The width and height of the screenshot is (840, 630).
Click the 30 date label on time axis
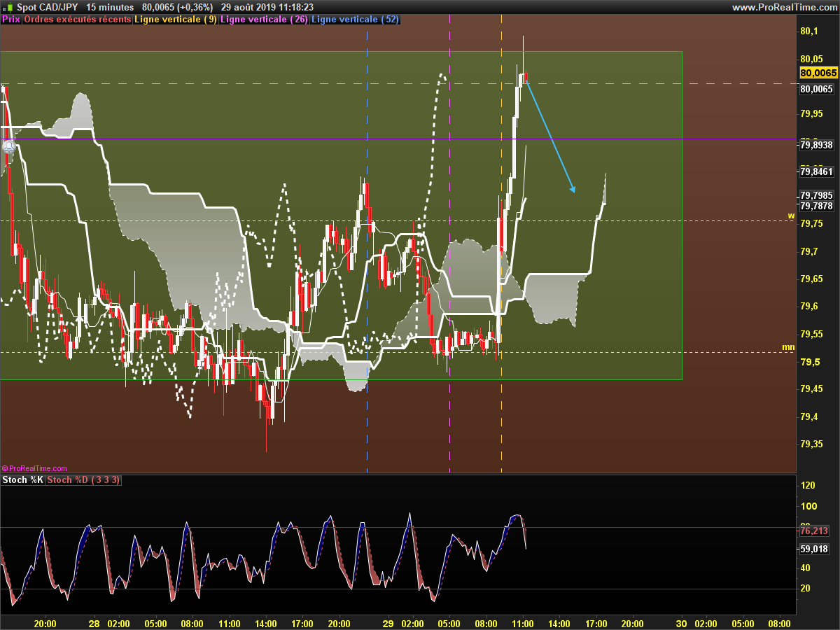[682, 623]
